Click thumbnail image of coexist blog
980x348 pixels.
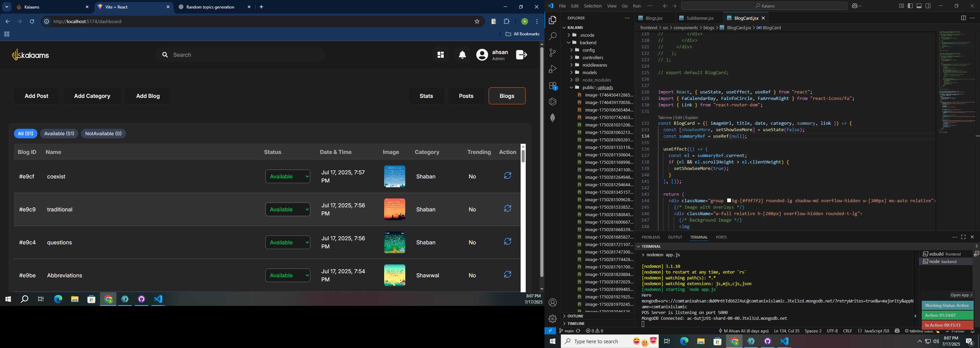click(394, 176)
